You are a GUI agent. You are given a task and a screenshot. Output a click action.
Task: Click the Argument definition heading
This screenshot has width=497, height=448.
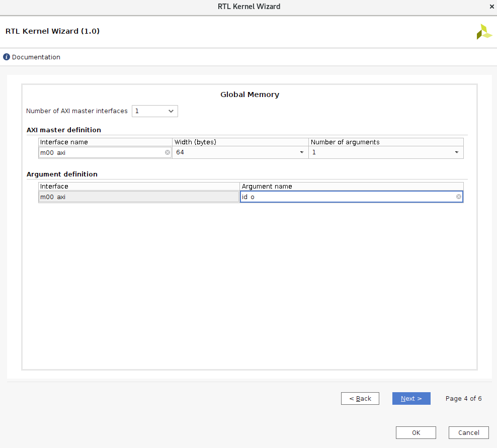[62, 174]
